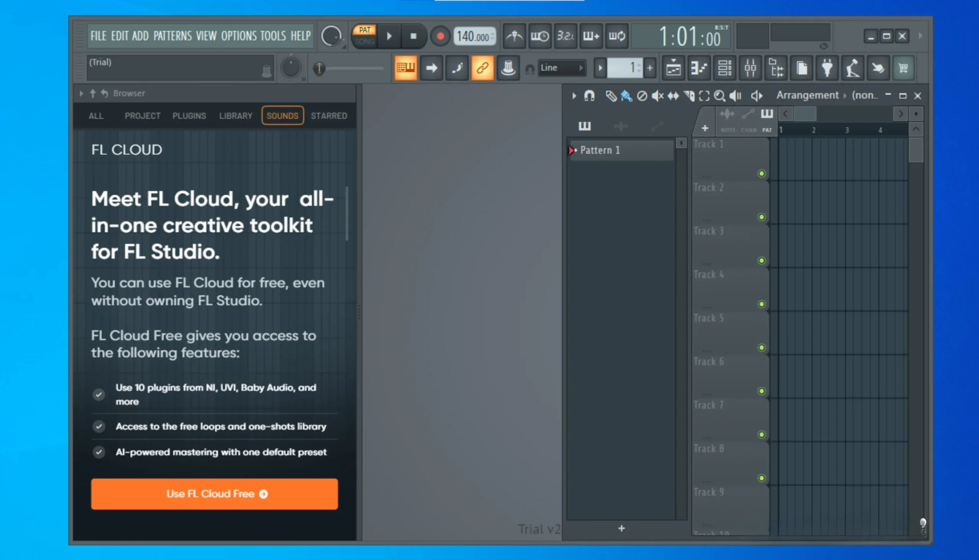Enable overdub with the piano-plus icon
Image resolution: width=979 pixels, height=560 pixels.
(591, 36)
